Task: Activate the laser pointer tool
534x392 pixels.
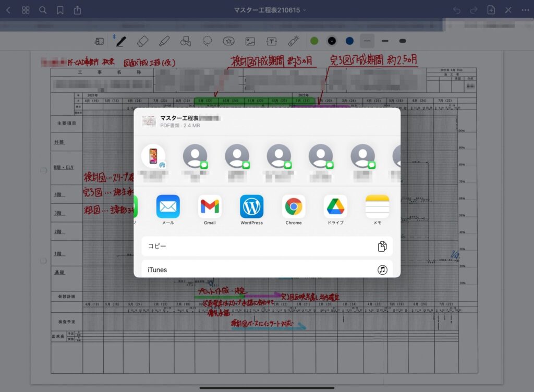Action: (x=293, y=41)
